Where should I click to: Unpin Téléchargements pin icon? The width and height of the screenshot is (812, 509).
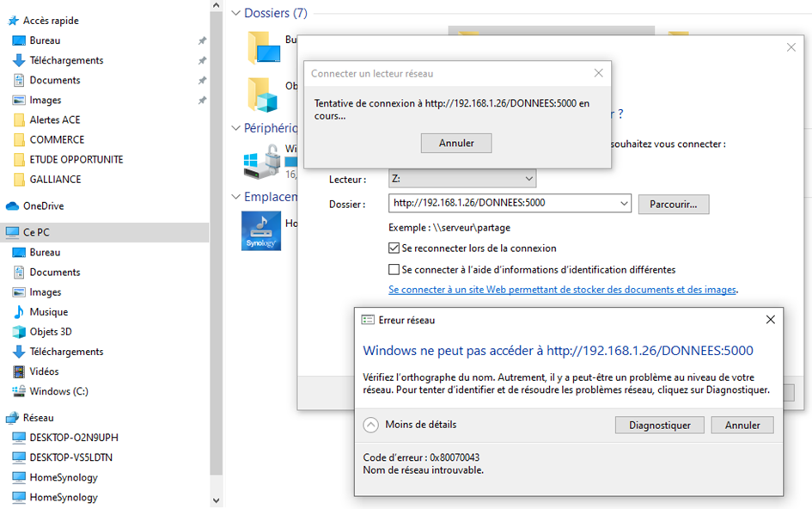point(202,61)
